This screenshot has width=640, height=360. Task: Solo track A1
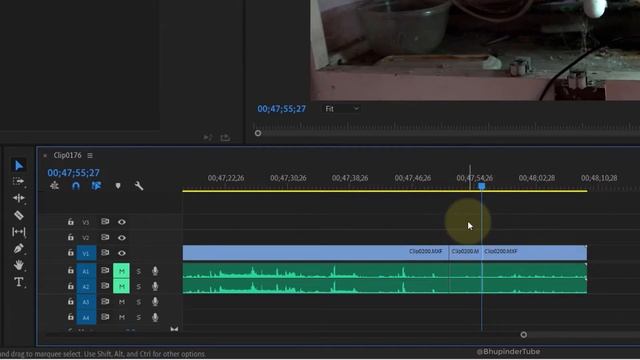(x=139, y=271)
